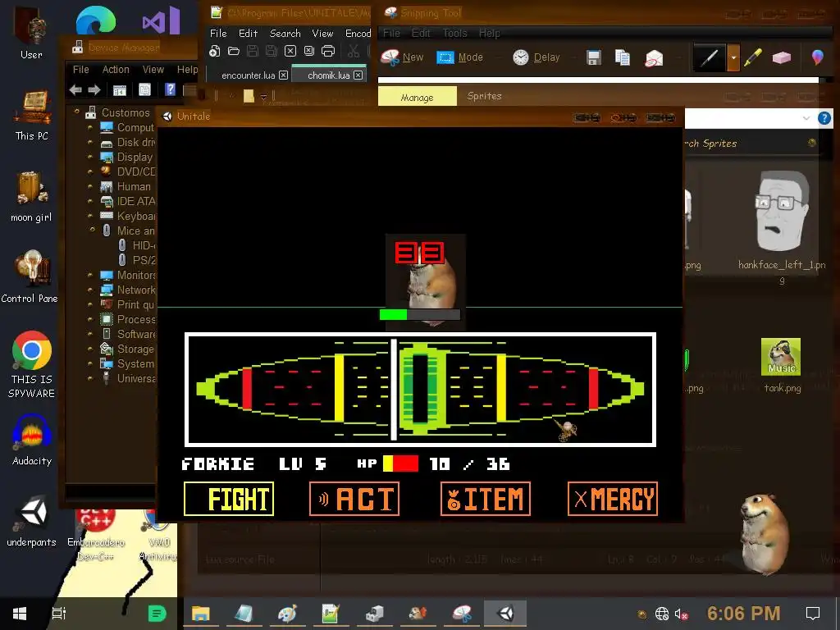Image resolution: width=840 pixels, height=630 pixels.
Task: Click the Back arrow in Device Manager
Action: [75, 90]
